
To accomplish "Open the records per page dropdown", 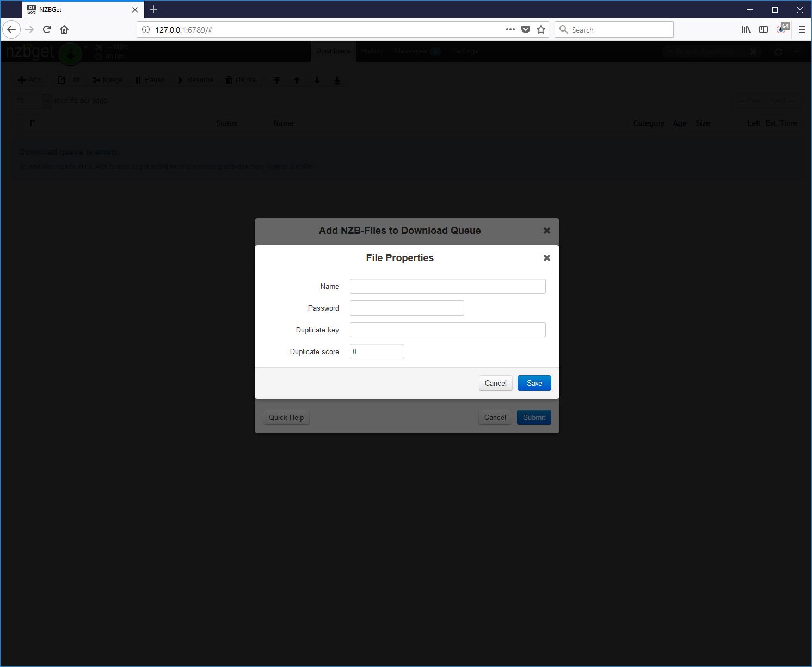I will coord(32,101).
